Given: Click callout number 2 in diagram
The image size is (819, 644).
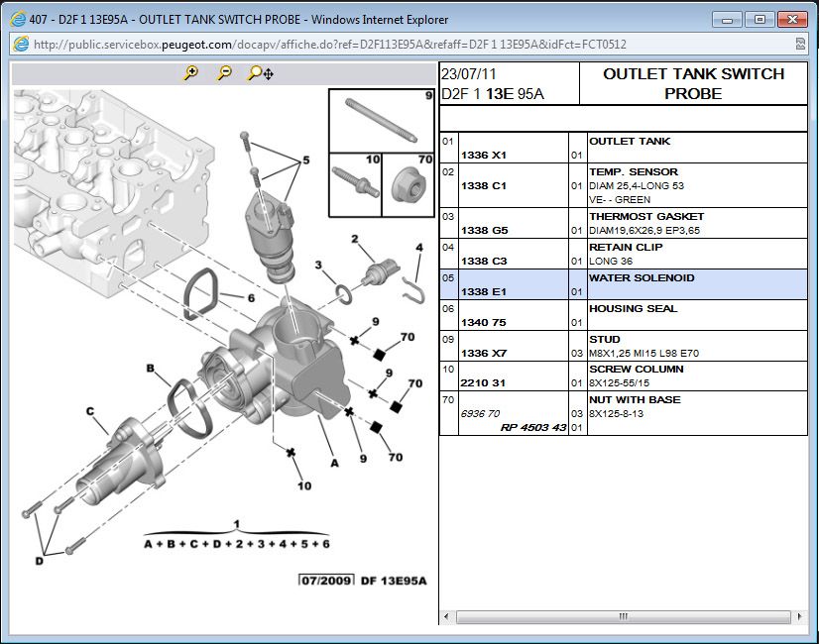Looking at the screenshot, I should 355,239.
